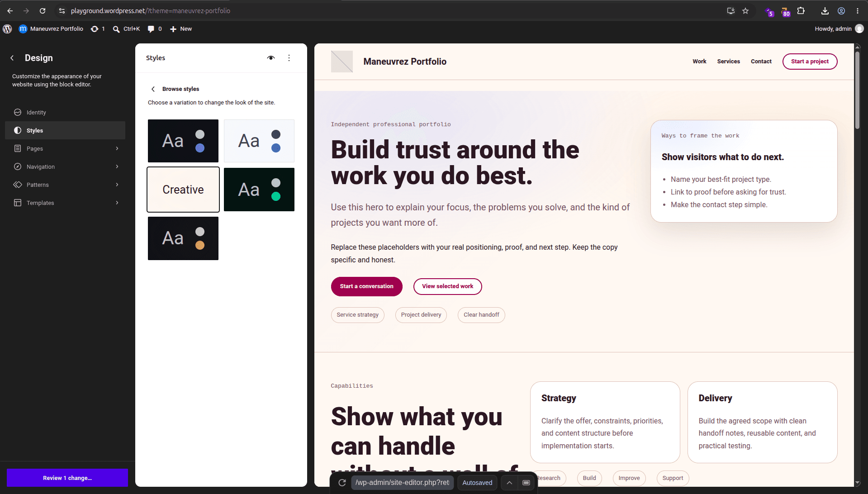Open the Styles more options menu
Screen dimensions: 868x494
(289, 58)
